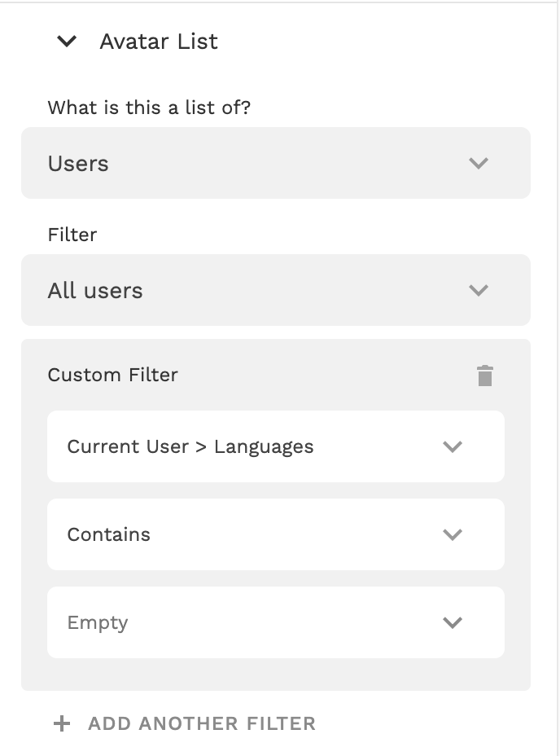Click the 'Contains' text in the filter condition
This screenshot has width=560, height=756.
(x=108, y=534)
